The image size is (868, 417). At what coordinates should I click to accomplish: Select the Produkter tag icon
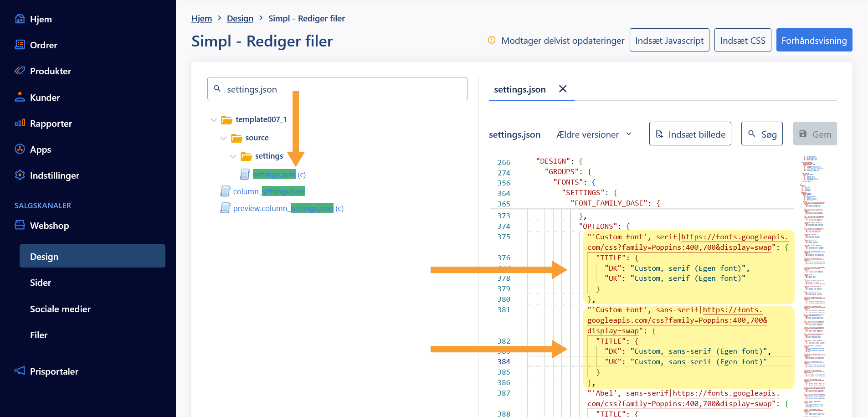pos(20,71)
